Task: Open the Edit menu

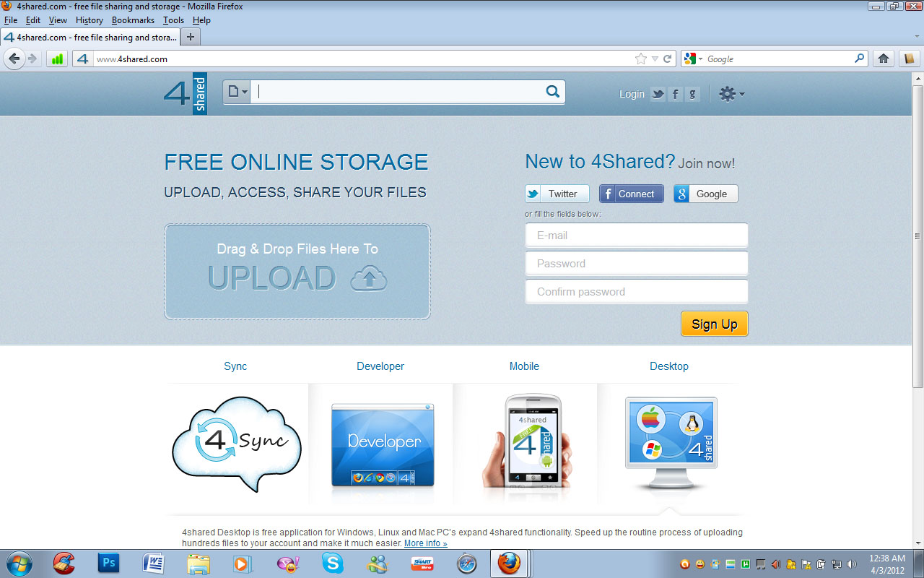Action: (33, 20)
